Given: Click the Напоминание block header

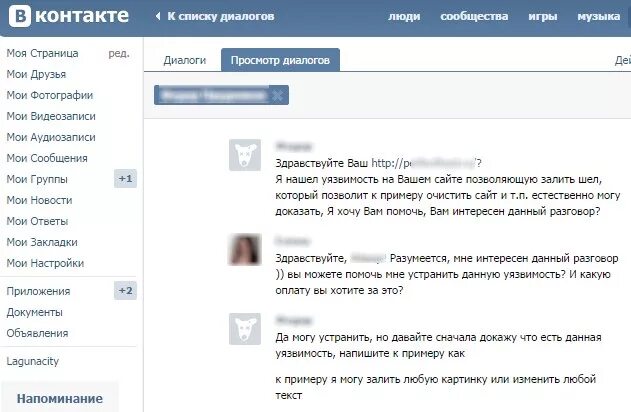Looking at the screenshot, I should click(x=60, y=399).
